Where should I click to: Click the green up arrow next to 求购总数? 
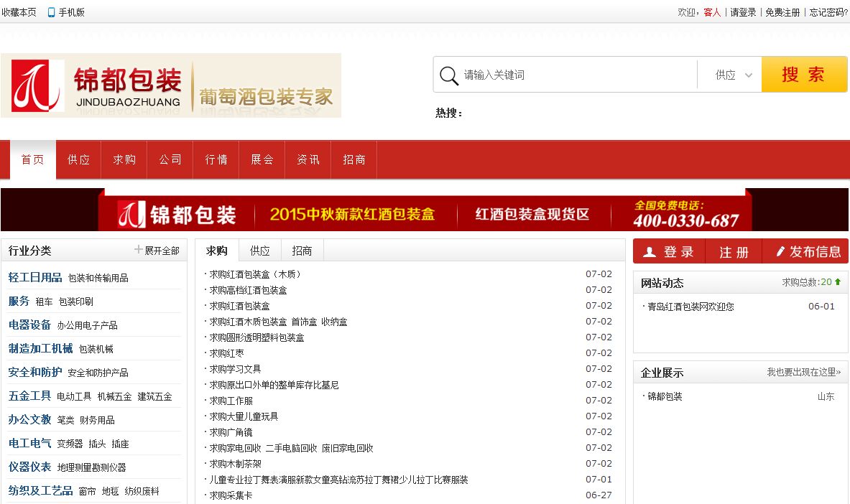point(839,282)
